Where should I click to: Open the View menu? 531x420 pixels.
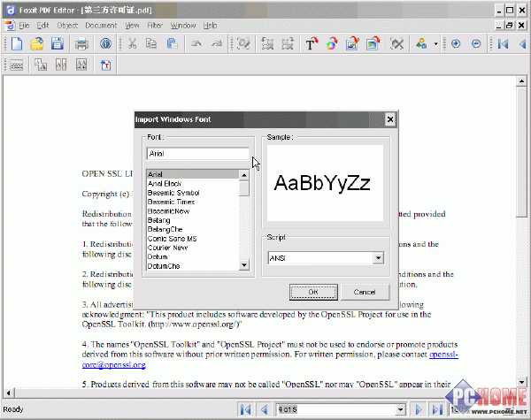pyautogui.click(x=132, y=26)
